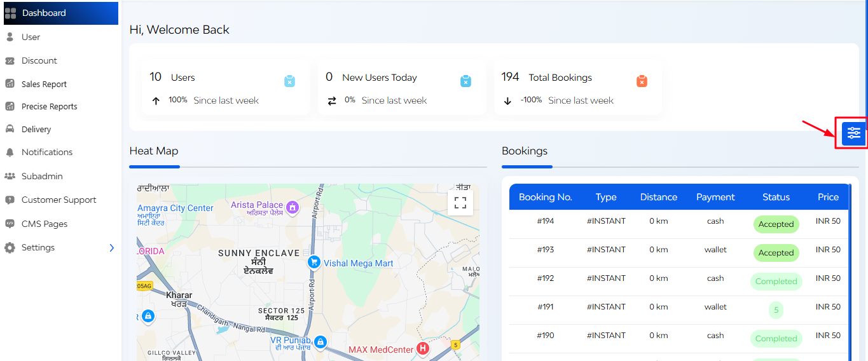
Task: Click the VR Punjab shopping marker
Action: tap(320, 342)
